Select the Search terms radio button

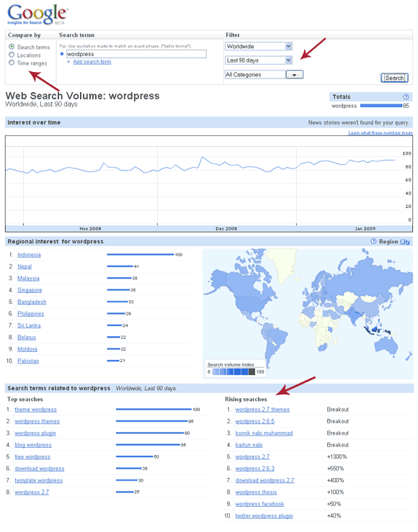(x=12, y=47)
